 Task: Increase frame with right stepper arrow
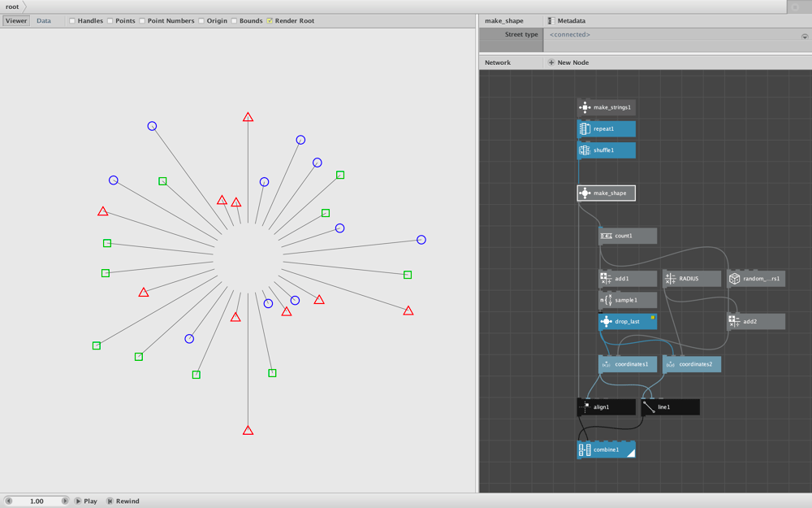pos(65,501)
